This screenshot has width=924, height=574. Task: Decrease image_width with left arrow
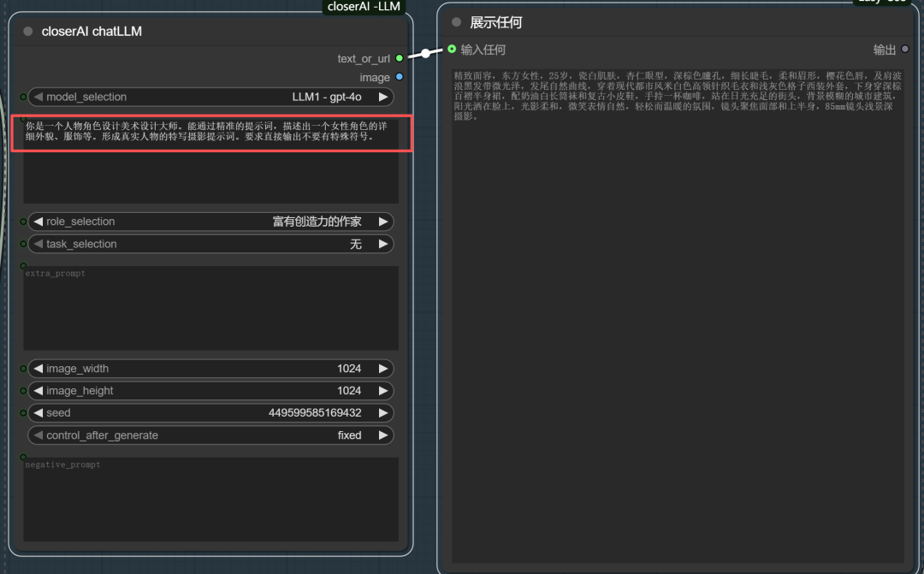pos(38,369)
